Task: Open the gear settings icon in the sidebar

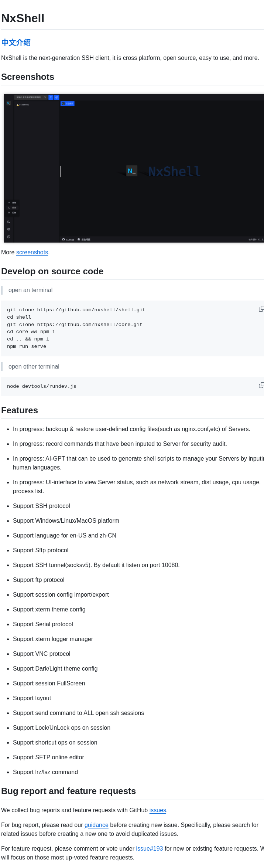Action: click(x=8, y=229)
